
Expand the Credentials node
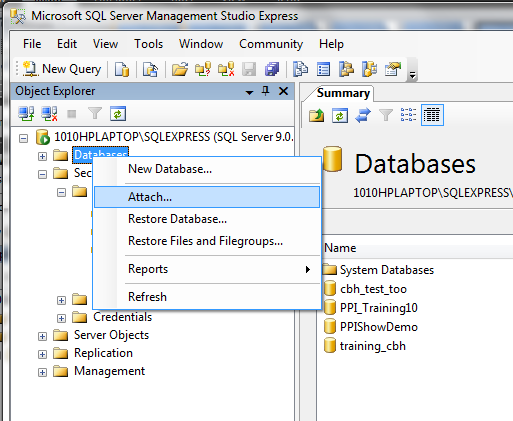61,318
